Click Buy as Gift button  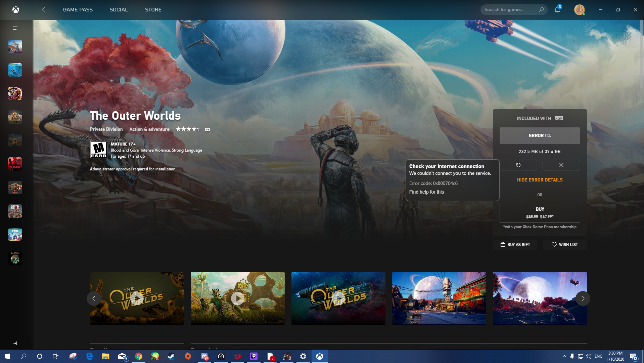(x=515, y=245)
